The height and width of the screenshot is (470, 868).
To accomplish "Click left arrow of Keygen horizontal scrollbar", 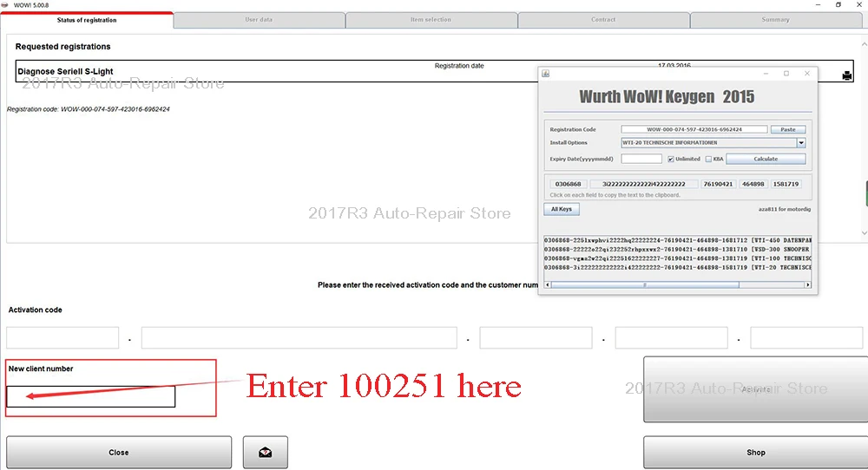I will click(548, 284).
